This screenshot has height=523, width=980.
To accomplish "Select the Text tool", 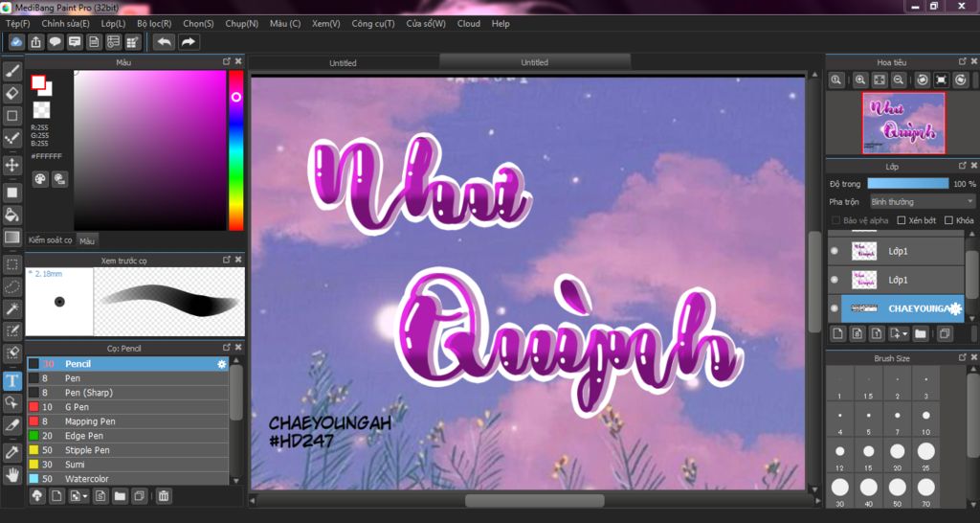I will (x=11, y=380).
